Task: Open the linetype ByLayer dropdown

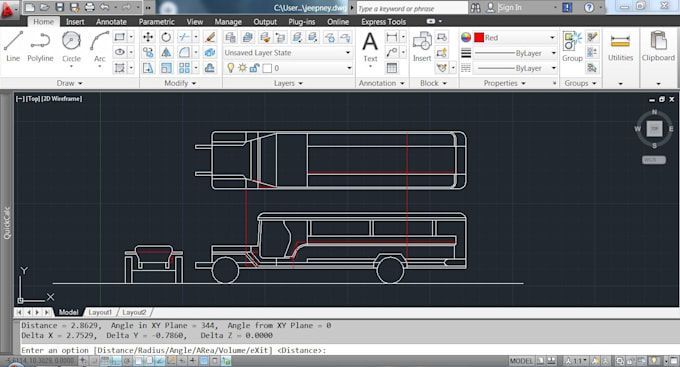Action: pos(553,68)
